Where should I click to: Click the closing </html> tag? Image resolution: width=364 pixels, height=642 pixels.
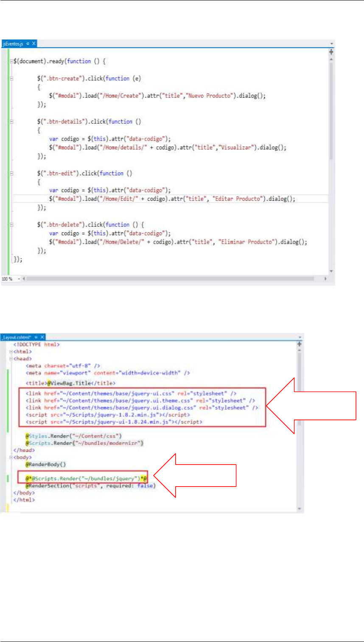click(24, 500)
